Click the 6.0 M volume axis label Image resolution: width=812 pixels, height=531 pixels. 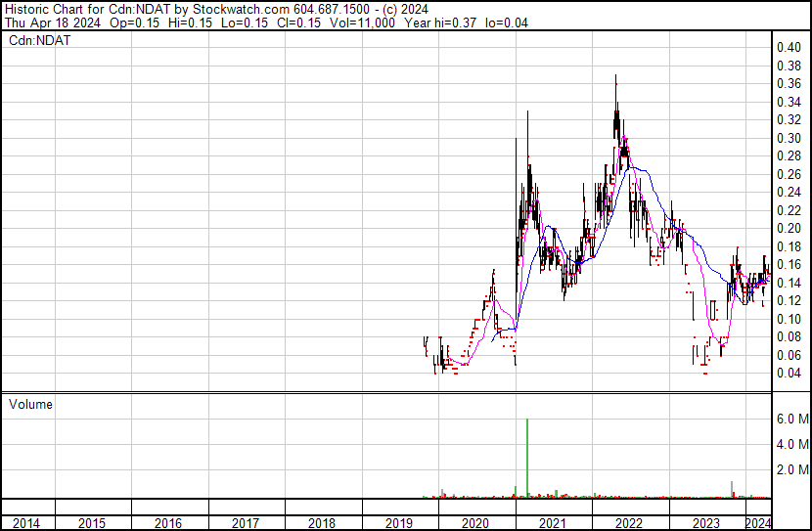point(791,419)
